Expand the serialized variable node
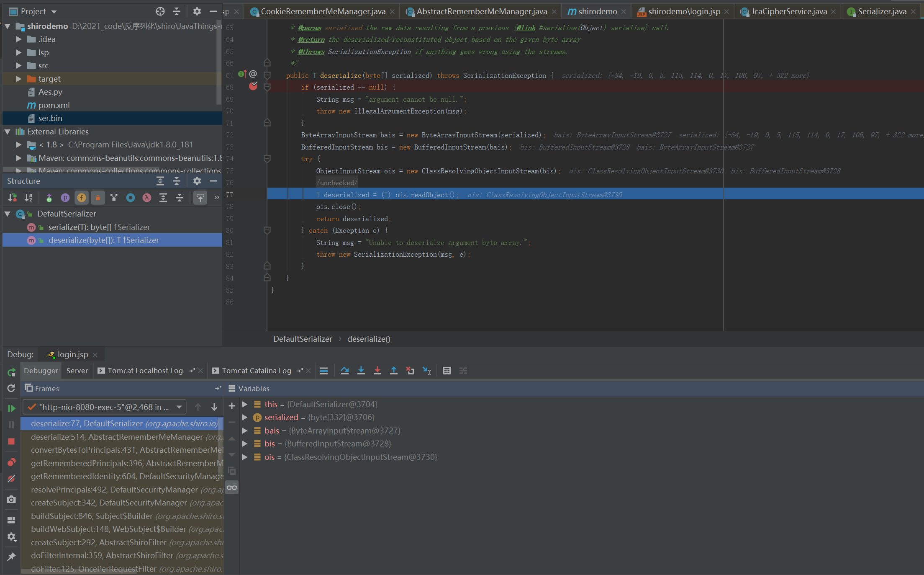The height and width of the screenshot is (575, 924). point(245,418)
